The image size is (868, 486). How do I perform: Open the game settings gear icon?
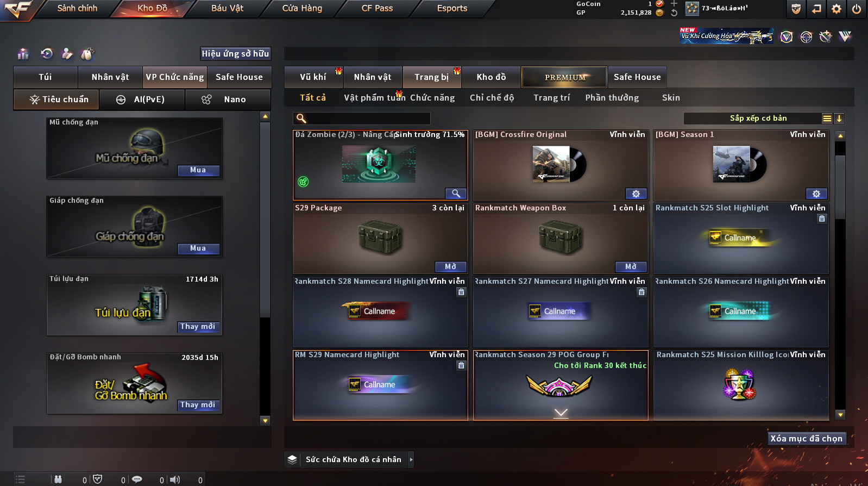point(836,9)
